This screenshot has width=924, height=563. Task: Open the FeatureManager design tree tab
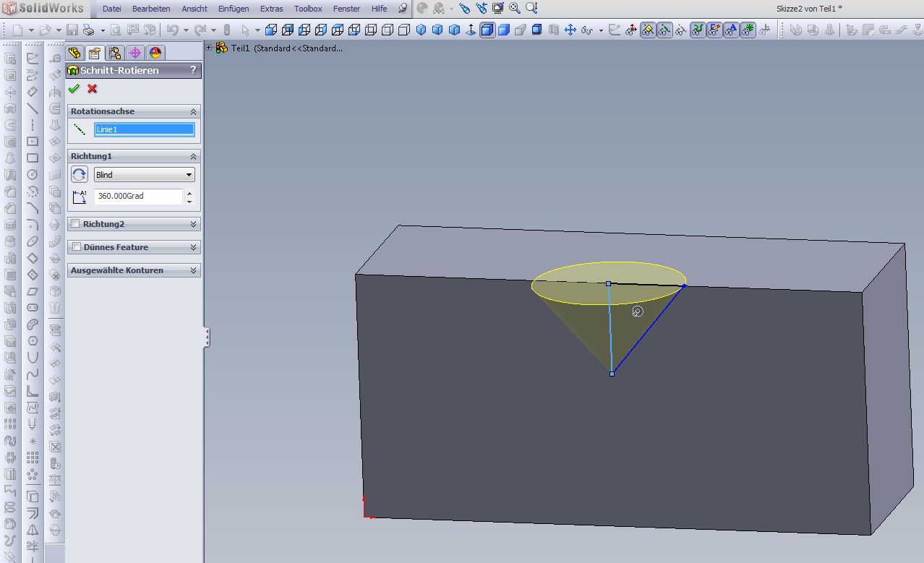click(x=74, y=53)
